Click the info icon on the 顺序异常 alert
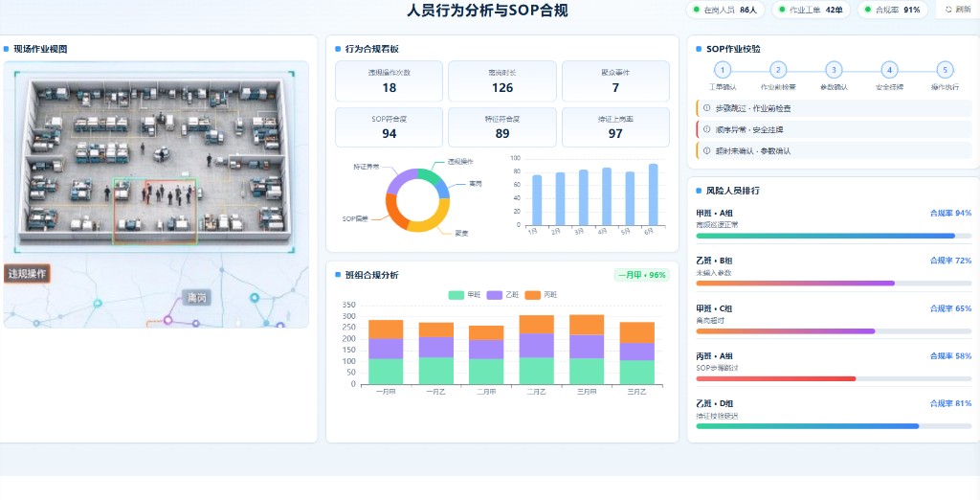The width and height of the screenshot is (980, 500). coord(707,129)
